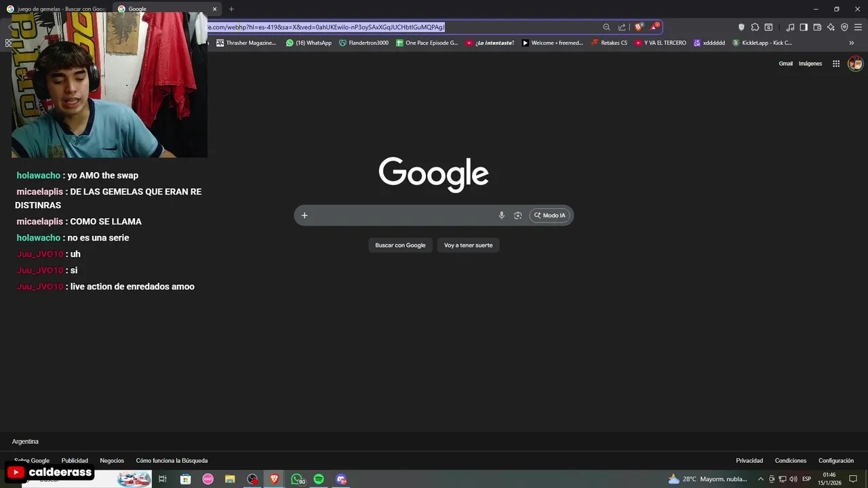Click Cómo funciona la Búsqueda link
Screen dimensions: 868x488
pos(172,461)
